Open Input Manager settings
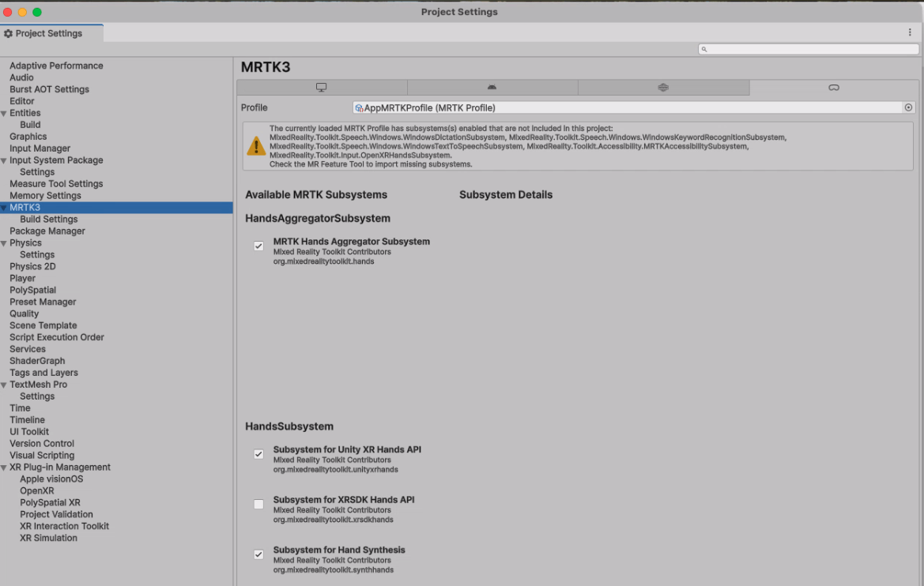 click(40, 148)
